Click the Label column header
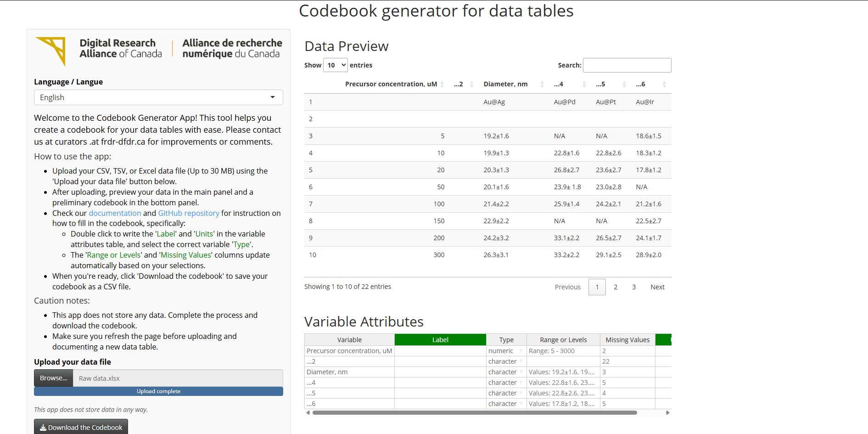The image size is (868, 434). [440, 340]
